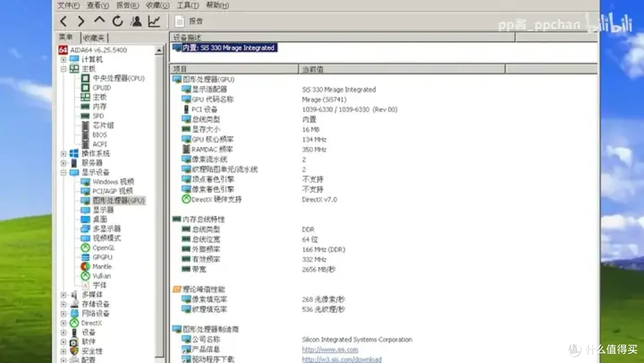Screen dimensions: 644x363
Task: Click the Forward navigation arrow
Action: (x=81, y=21)
